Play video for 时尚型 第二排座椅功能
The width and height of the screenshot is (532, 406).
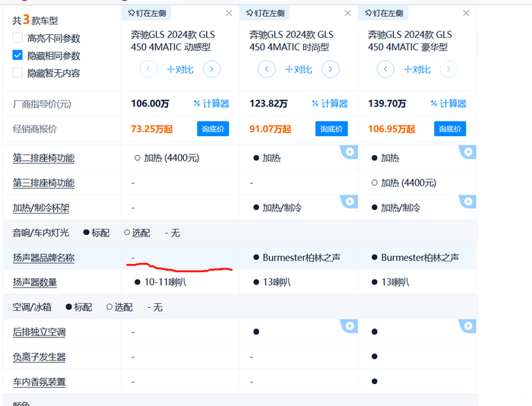coord(350,152)
